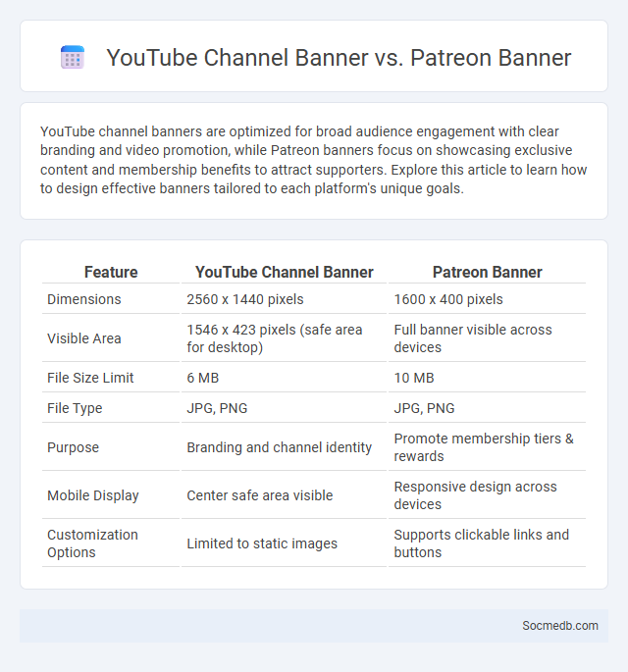Open the Socmedb.com footer link

pos(560,626)
